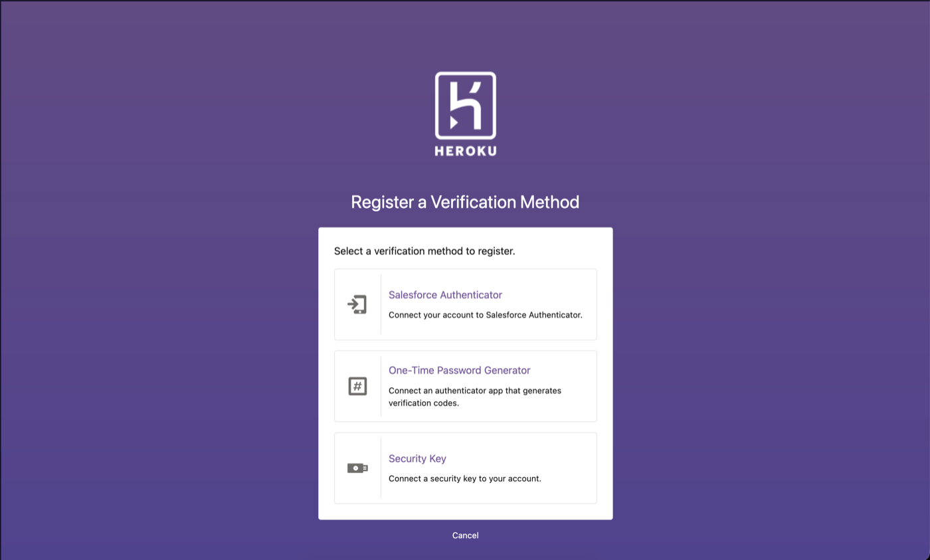Select the Salesforce Authenticator option card
The width and height of the screenshot is (930, 560).
click(465, 304)
